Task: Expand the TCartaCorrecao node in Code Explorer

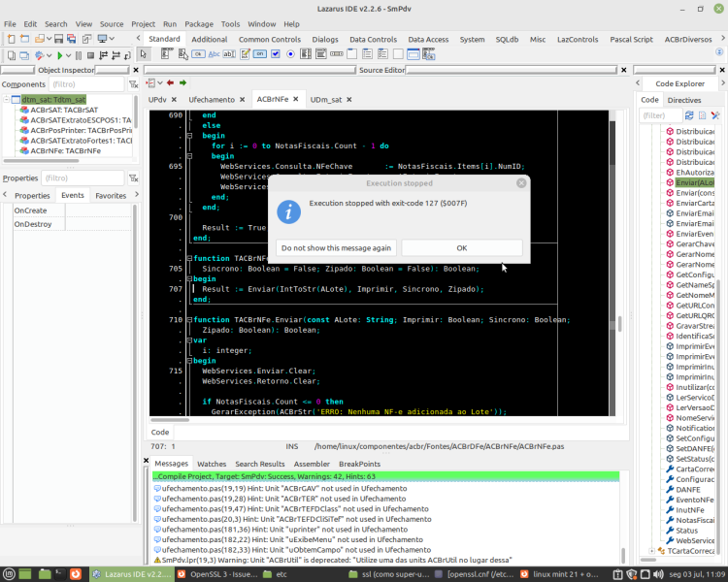Action: click(x=652, y=551)
